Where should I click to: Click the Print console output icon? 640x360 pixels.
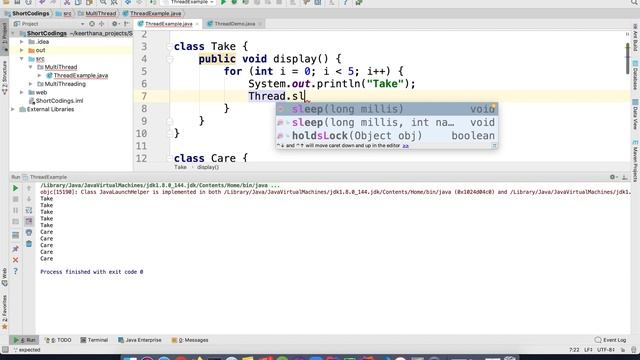[x=29, y=233]
